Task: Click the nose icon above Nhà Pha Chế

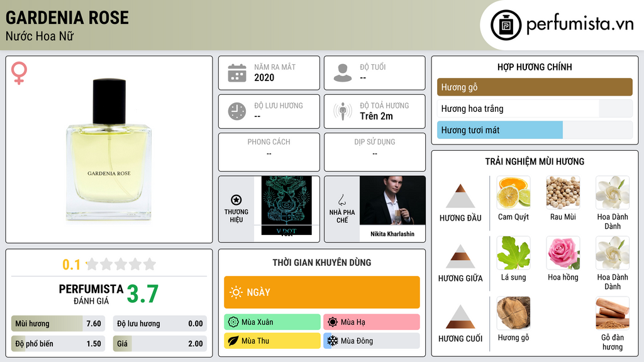Action: tap(341, 200)
